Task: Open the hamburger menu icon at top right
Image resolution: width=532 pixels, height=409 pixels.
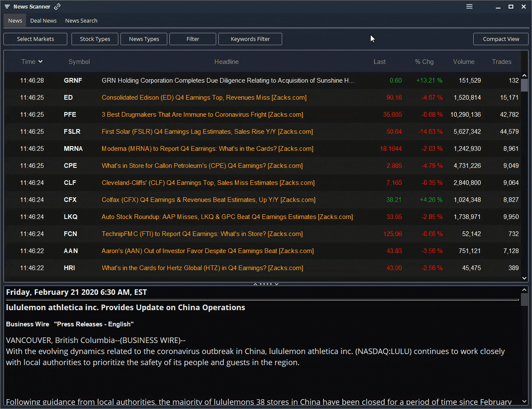Action: [469, 6]
